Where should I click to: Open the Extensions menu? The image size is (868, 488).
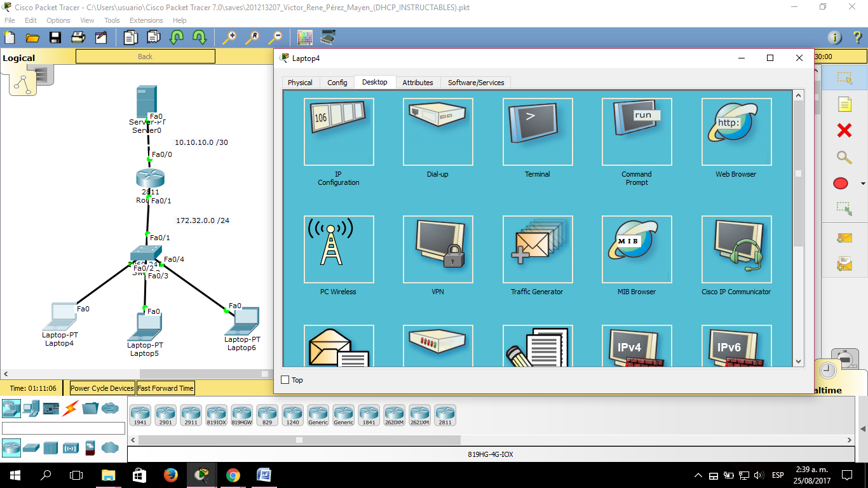[x=146, y=20]
